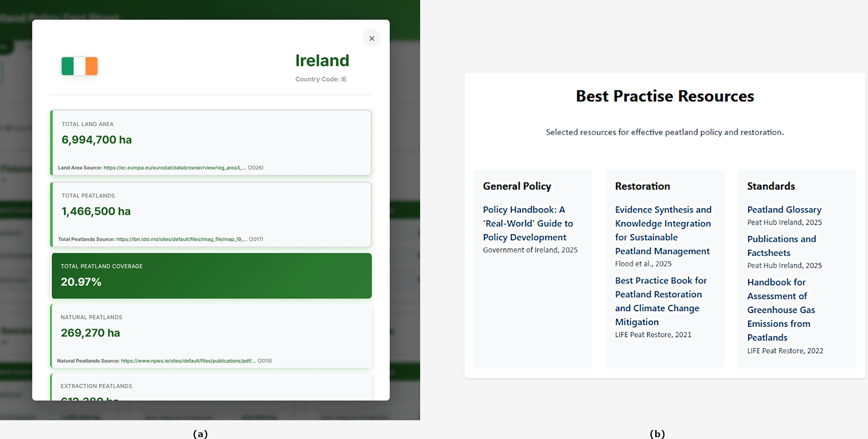Click the Ireland flag image
The height and width of the screenshot is (439, 868).
click(x=80, y=66)
